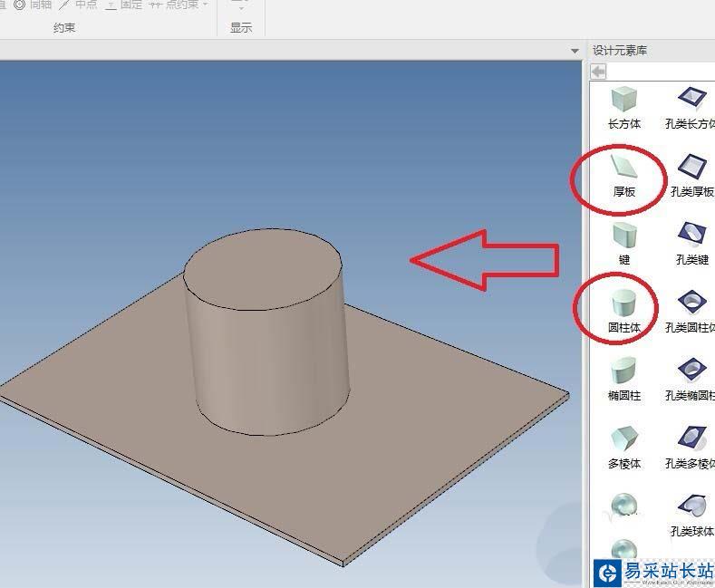Click the 设计元素库 panel title
This screenshot has width=715, height=588.
(619, 50)
